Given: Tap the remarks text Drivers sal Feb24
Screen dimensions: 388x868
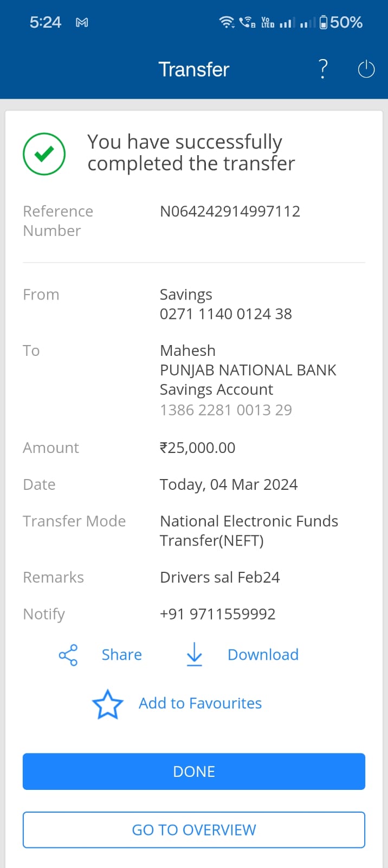Looking at the screenshot, I should click(219, 577).
